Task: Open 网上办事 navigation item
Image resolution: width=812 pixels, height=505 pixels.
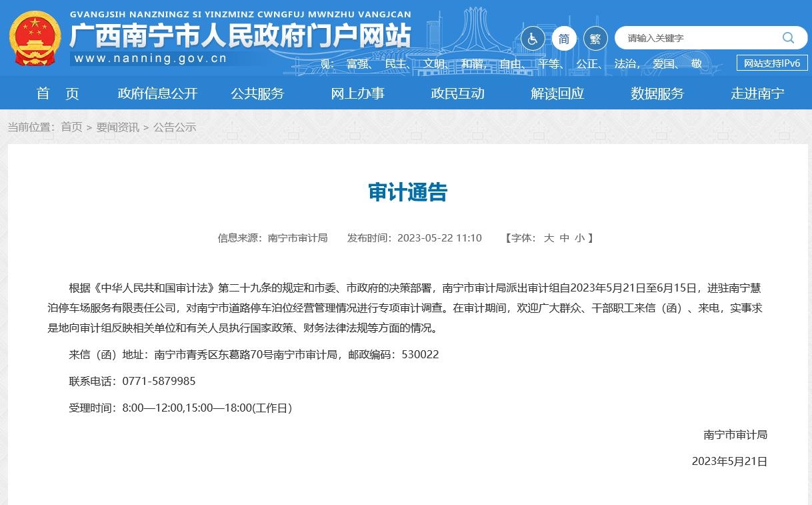Action: (357, 93)
